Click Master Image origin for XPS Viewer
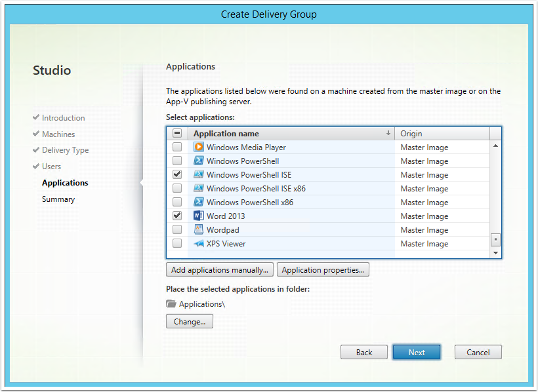Image resolution: width=538 pixels, height=392 pixels. (x=424, y=244)
